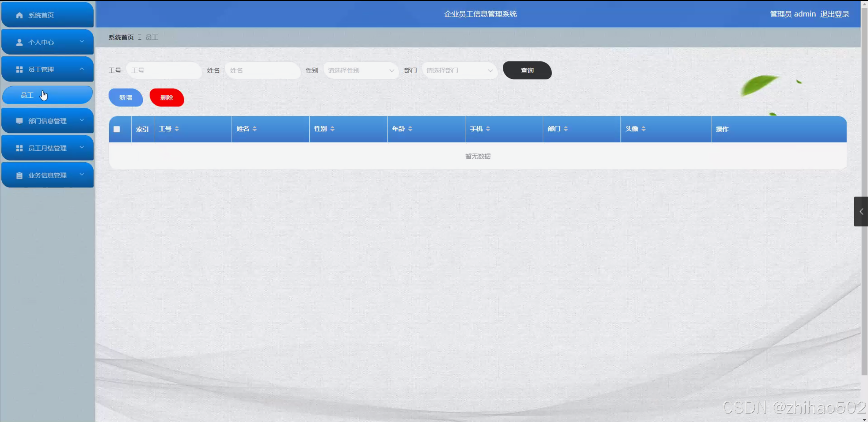Collapse the 员工管理 menu chevron
The height and width of the screenshot is (422, 868).
82,69
